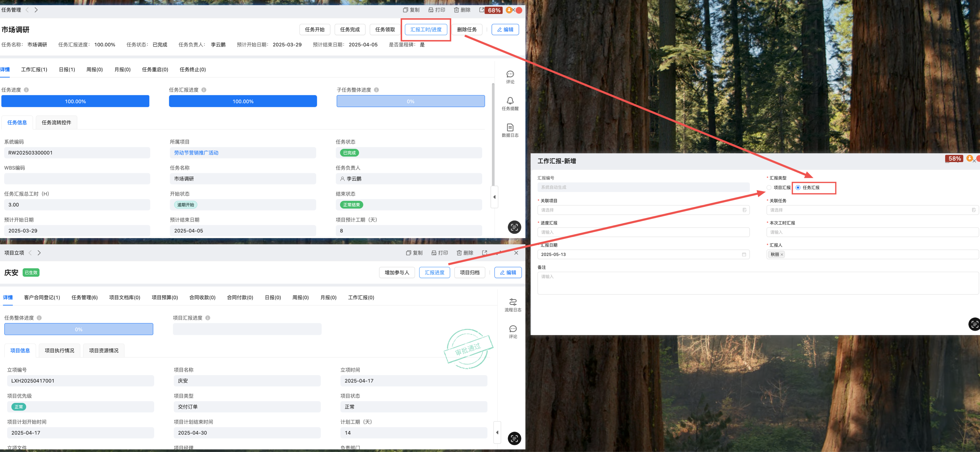Collapse side panel arrow in 庆安 window
980x452 pixels.
(497, 432)
